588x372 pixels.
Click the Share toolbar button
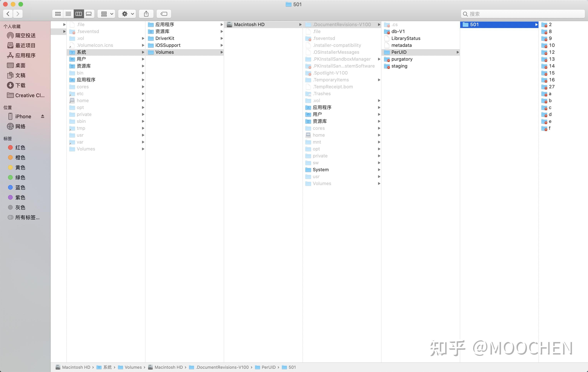pyautogui.click(x=146, y=14)
